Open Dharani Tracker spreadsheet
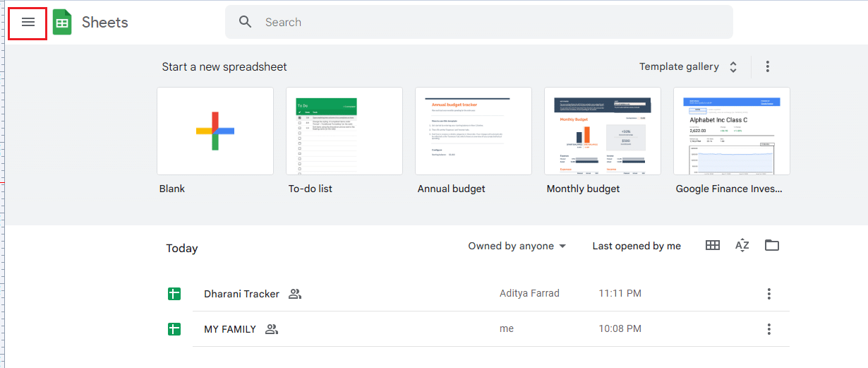Image resolution: width=868 pixels, height=368 pixels. click(x=241, y=294)
